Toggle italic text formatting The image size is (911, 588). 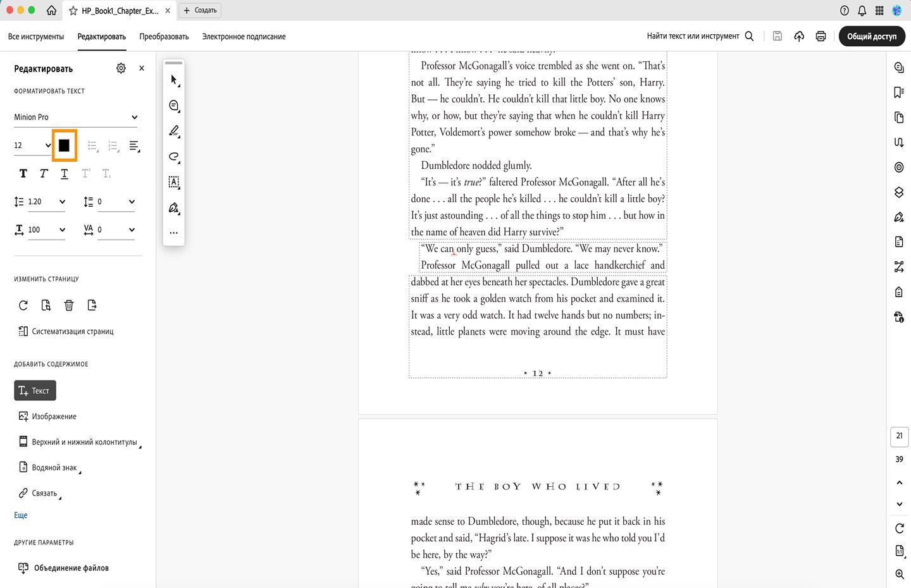44,173
